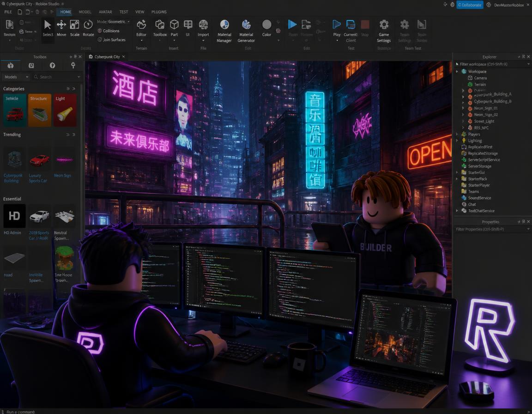Click the Filter Properties field
The height and width of the screenshot is (414, 532).
tap(492, 229)
